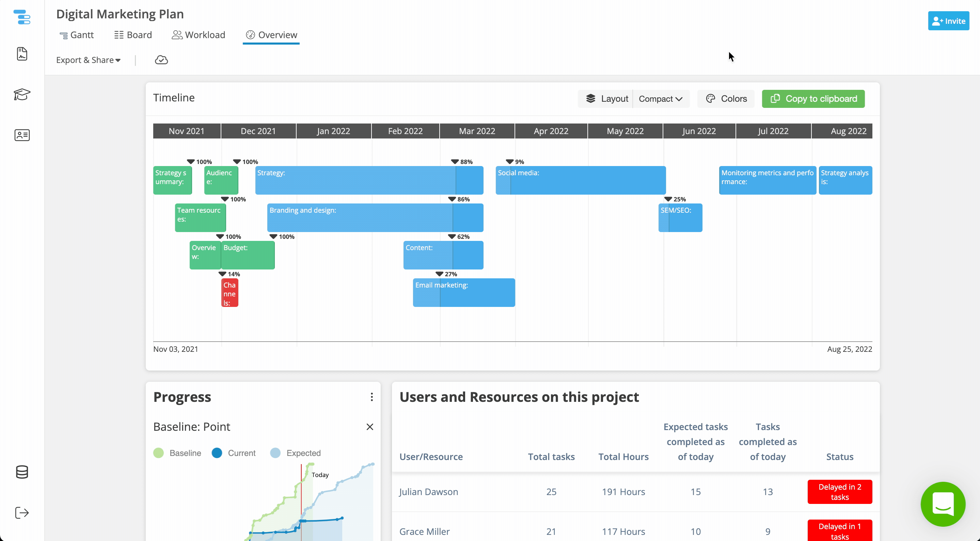Expand the Export & Share dropdown
Image resolution: width=980 pixels, height=541 pixels.
pyautogui.click(x=88, y=60)
